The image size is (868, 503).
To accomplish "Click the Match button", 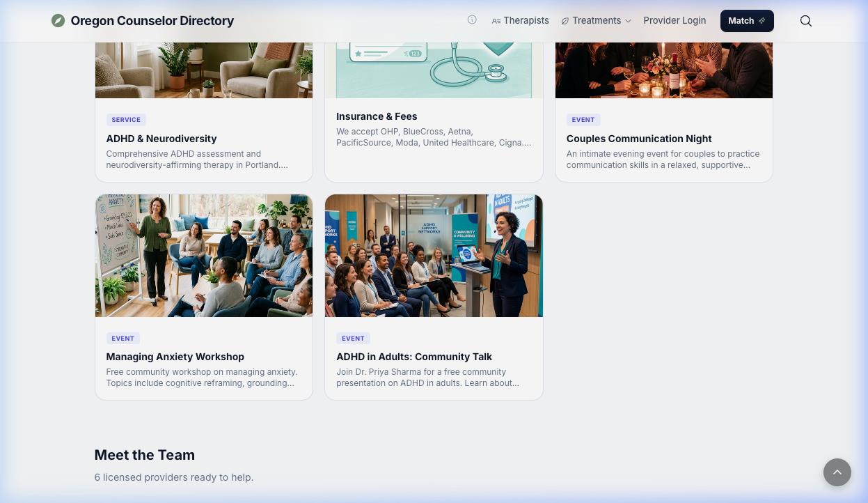I will [x=746, y=21].
